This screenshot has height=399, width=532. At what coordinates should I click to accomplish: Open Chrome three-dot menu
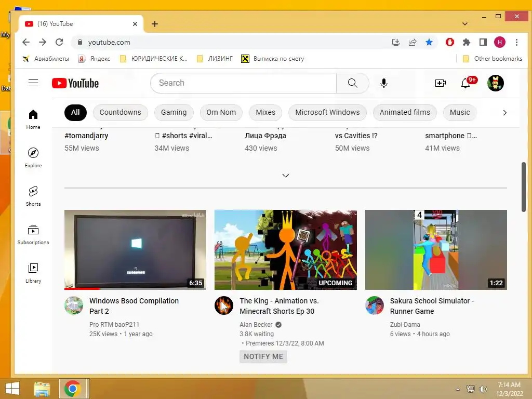click(x=516, y=42)
